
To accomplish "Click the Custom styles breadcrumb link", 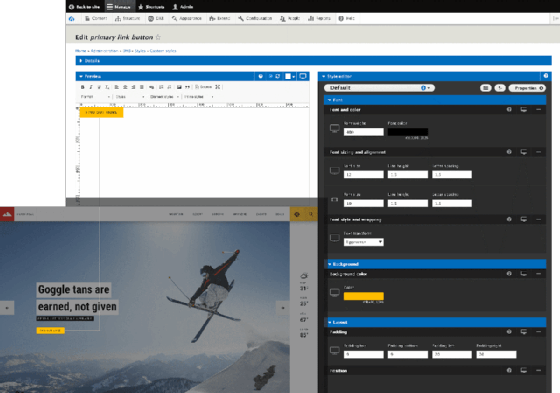I will click(x=163, y=51).
